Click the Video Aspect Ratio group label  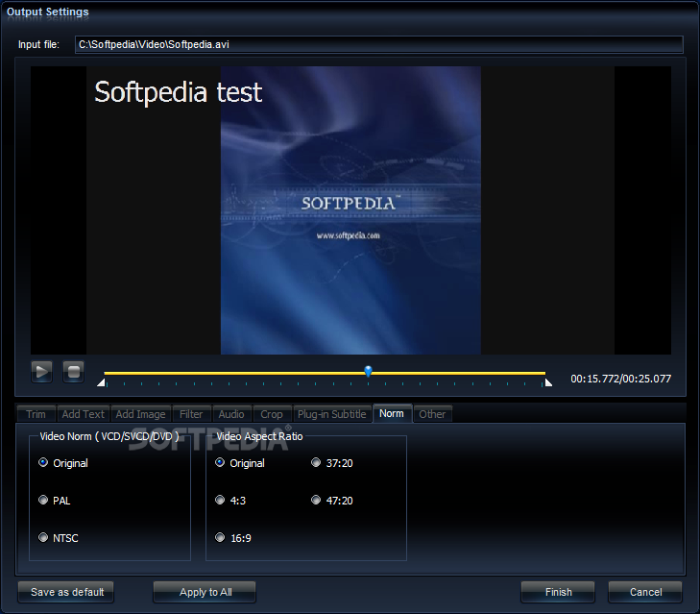(259, 436)
